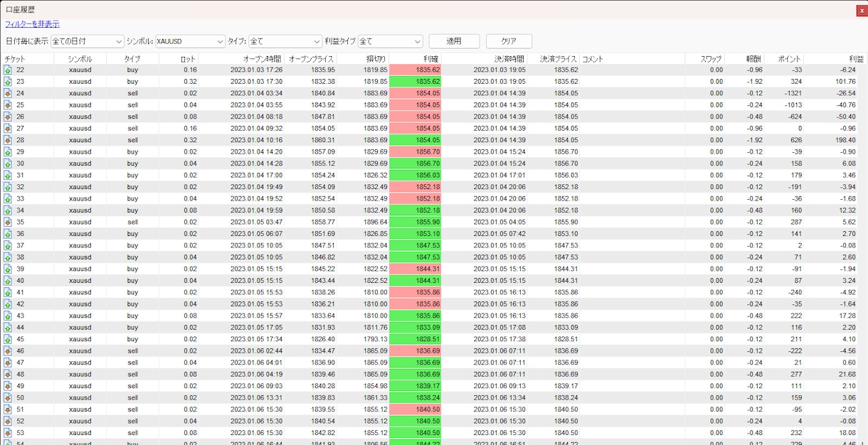
Task: Click the buy order icon for ticket 22
Action: (8, 70)
